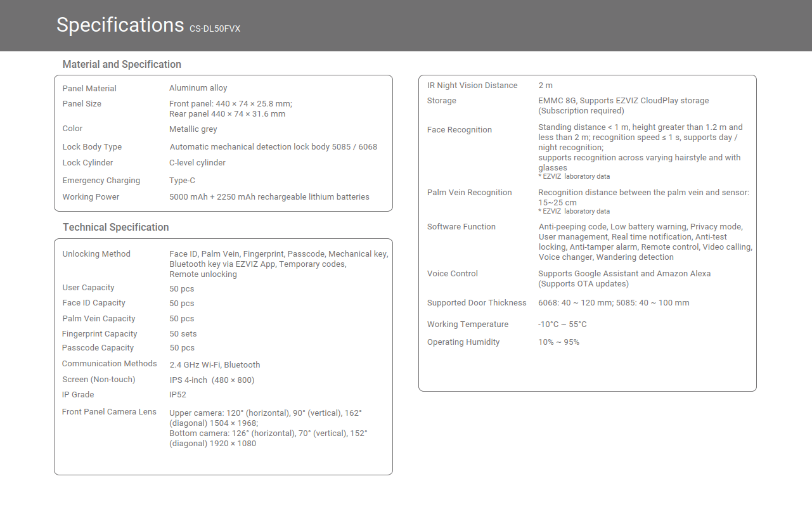Select the Technical Specification heading
The height and width of the screenshot is (507, 812).
tap(115, 227)
